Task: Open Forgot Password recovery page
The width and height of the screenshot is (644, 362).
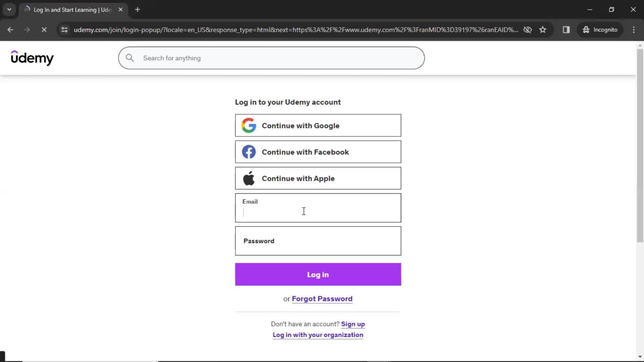Action: tap(322, 299)
